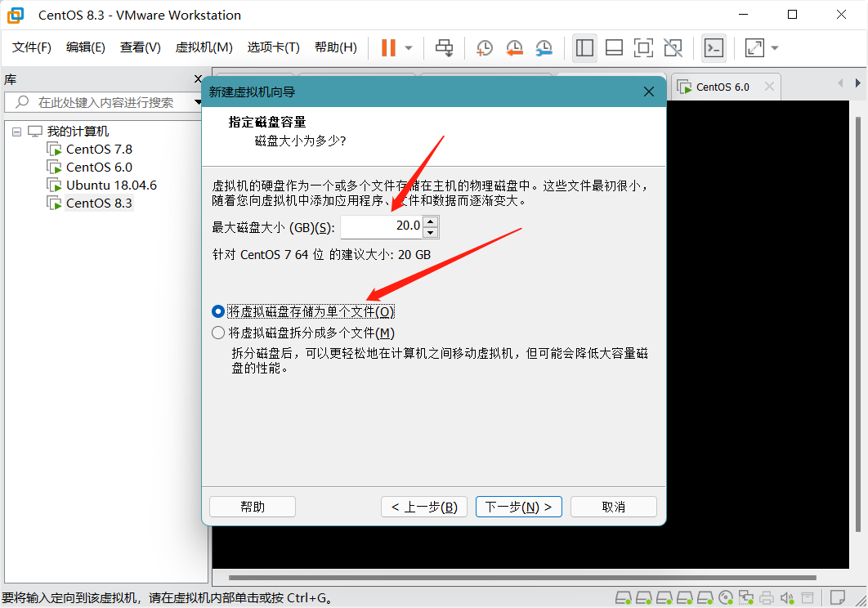Image resolution: width=868 pixels, height=608 pixels.
Task: Toggle the thumbnail bar view icon
Action: pos(614,47)
